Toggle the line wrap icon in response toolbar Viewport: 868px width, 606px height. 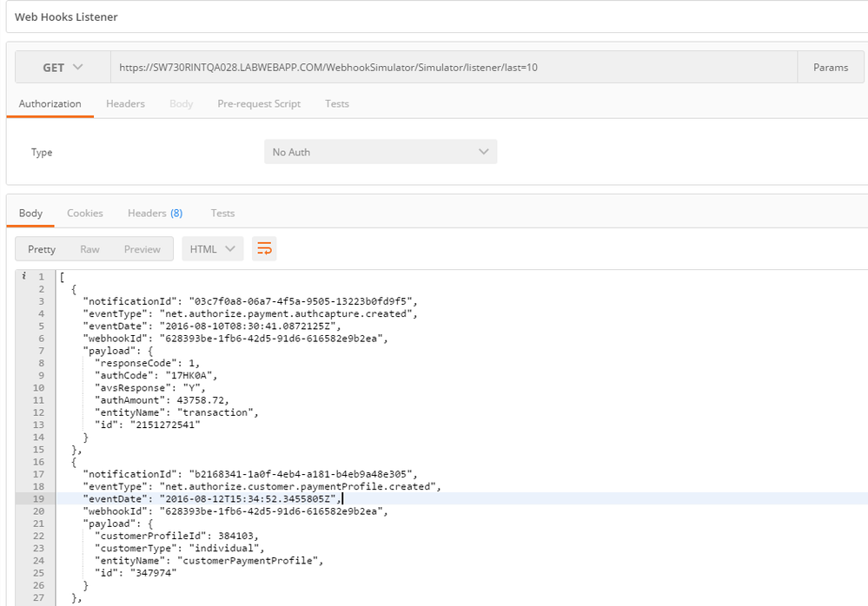(x=264, y=249)
